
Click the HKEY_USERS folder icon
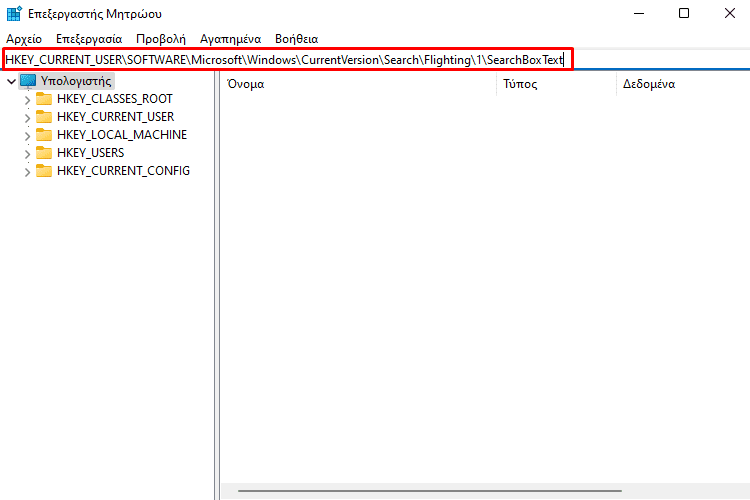44,153
